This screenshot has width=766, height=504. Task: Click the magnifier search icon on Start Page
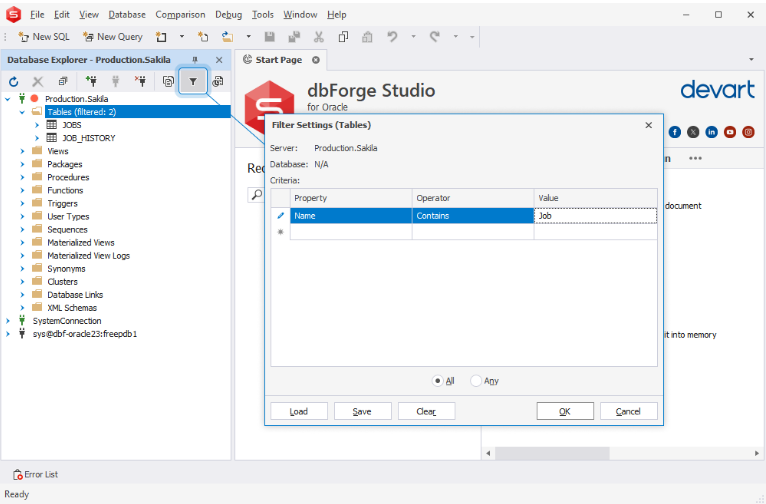(256, 194)
